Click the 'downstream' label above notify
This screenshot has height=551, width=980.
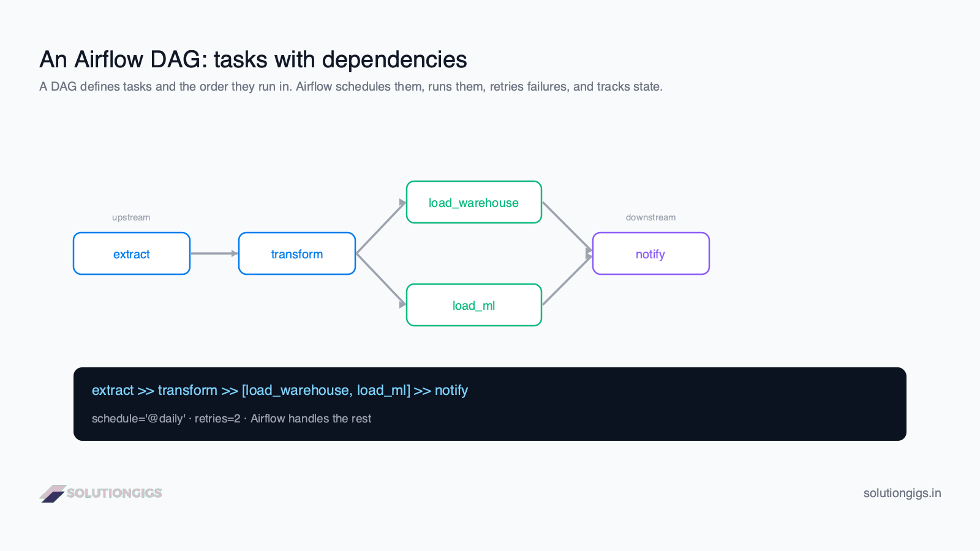(650, 217)
